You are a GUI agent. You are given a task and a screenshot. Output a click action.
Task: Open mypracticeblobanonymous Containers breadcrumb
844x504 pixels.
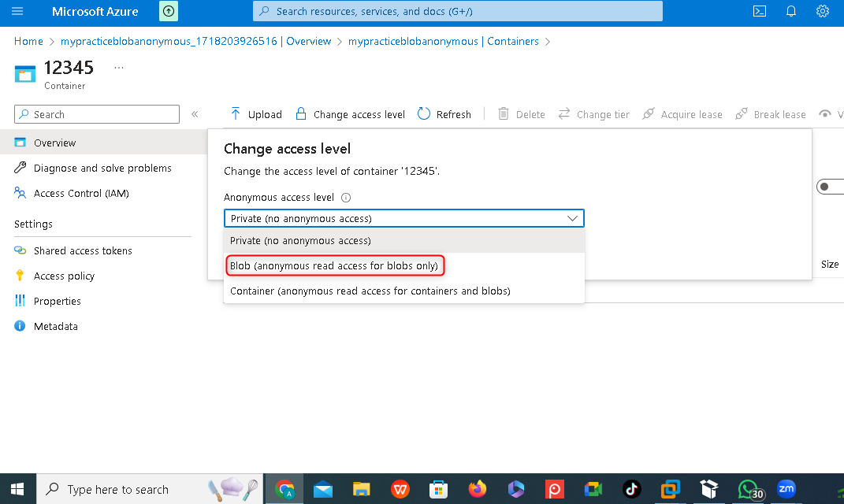444,42
